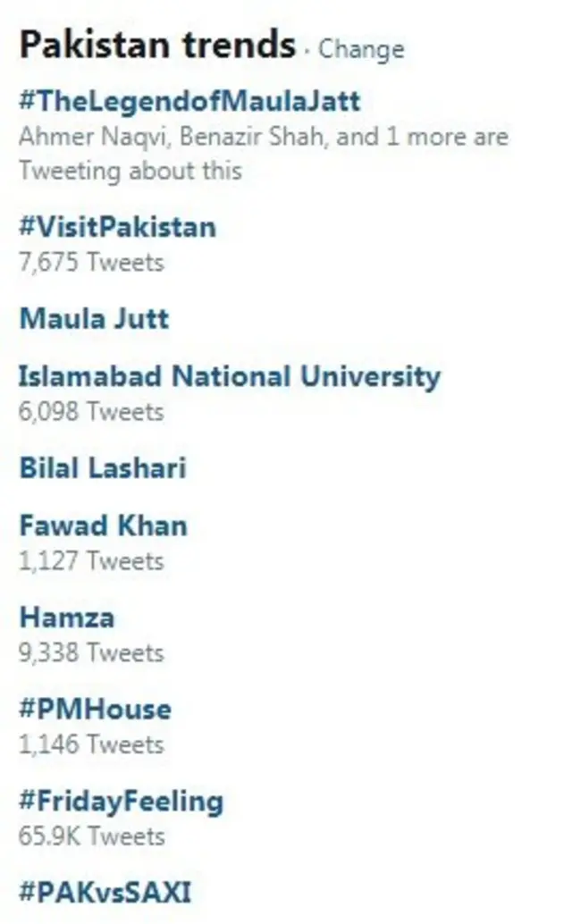Select the Hamza trend
Viewport: 572px width, 924px height.
67,617
